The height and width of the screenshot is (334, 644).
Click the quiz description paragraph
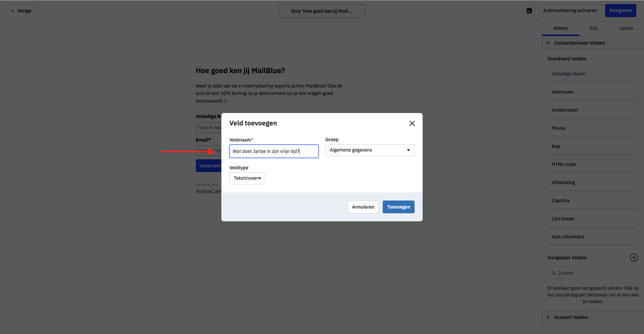pos(269,93)
